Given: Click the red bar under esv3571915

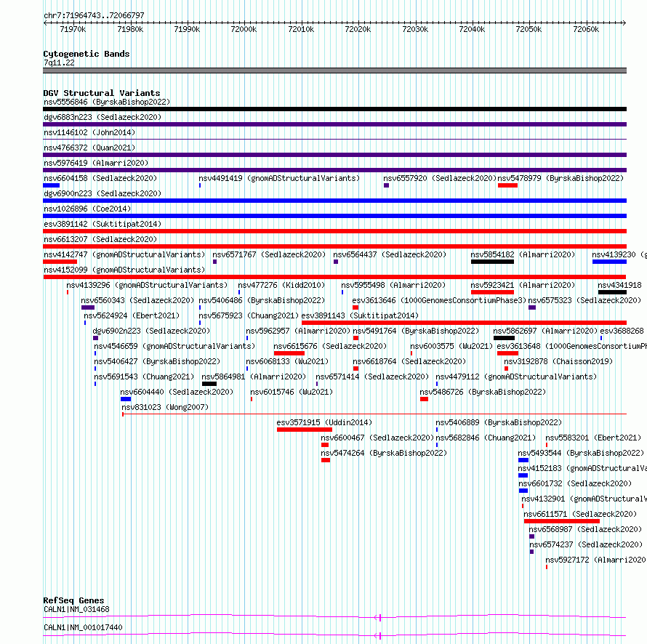Looking at the screenshot, I should [305, 430].
